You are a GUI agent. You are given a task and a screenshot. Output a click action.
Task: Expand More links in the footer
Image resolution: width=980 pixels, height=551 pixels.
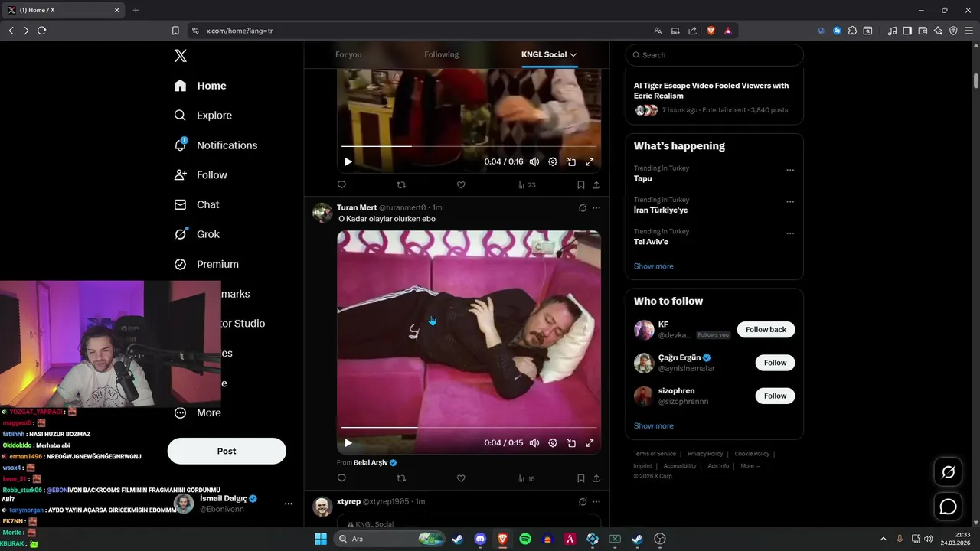[x=750, y=465]
